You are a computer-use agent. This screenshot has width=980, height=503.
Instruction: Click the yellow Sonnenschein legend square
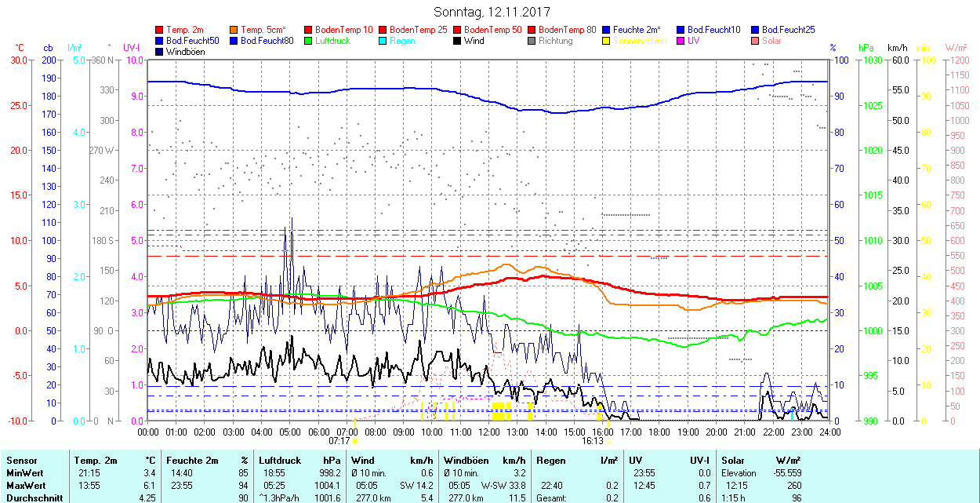pyautogui.click(x=607, y=41)
